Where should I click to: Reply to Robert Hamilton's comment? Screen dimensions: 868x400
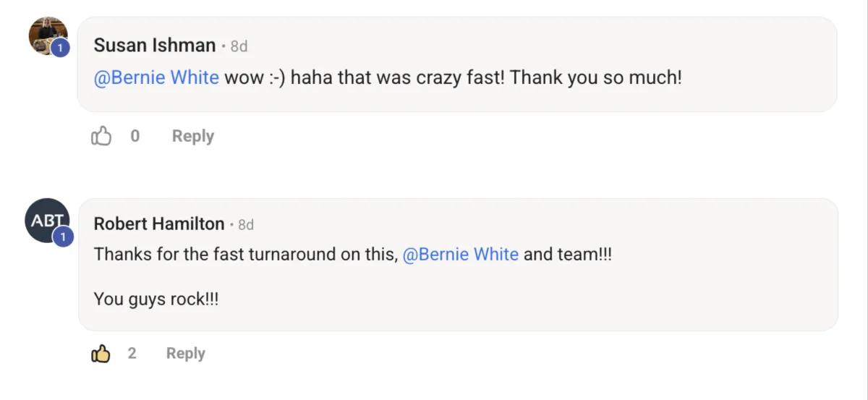click(x=186, y=354)
